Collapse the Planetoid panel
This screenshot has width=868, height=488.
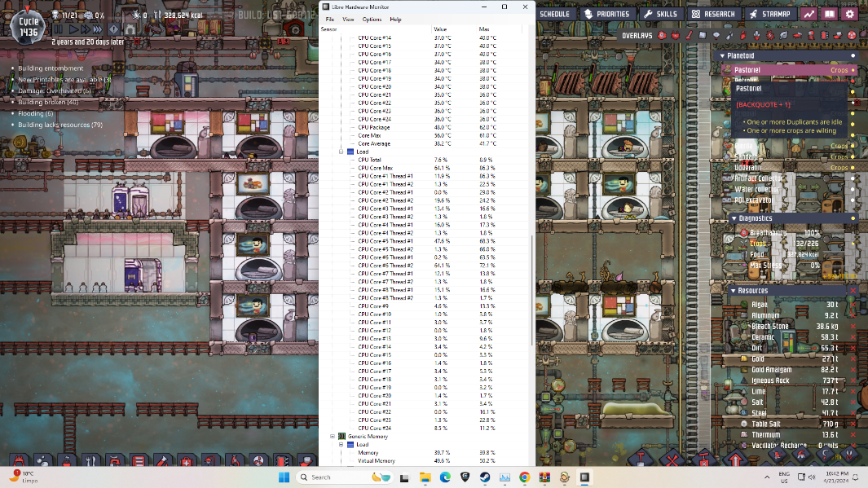721,55
